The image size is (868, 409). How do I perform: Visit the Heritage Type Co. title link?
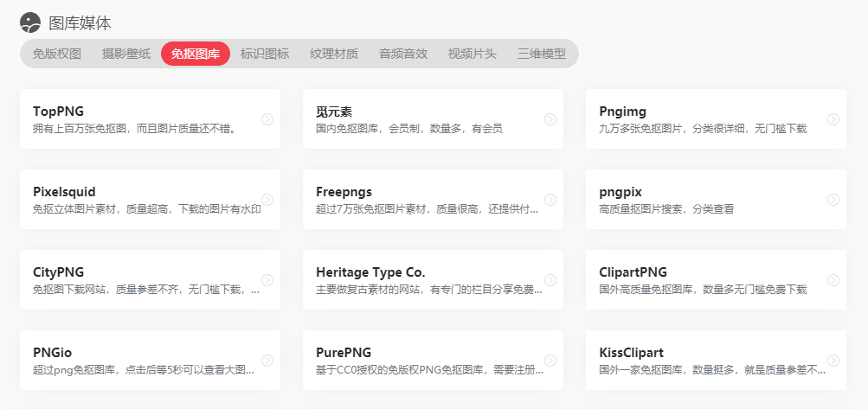point(370,272)
